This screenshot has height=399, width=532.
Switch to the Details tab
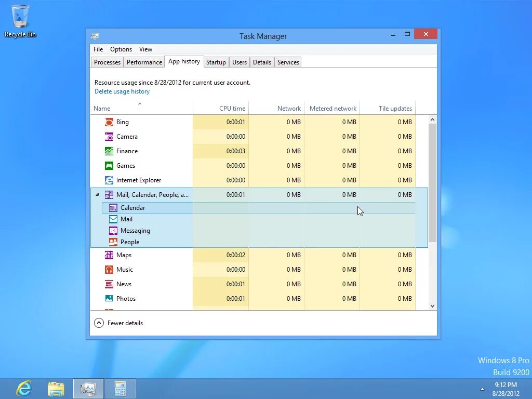click(262, 62)
